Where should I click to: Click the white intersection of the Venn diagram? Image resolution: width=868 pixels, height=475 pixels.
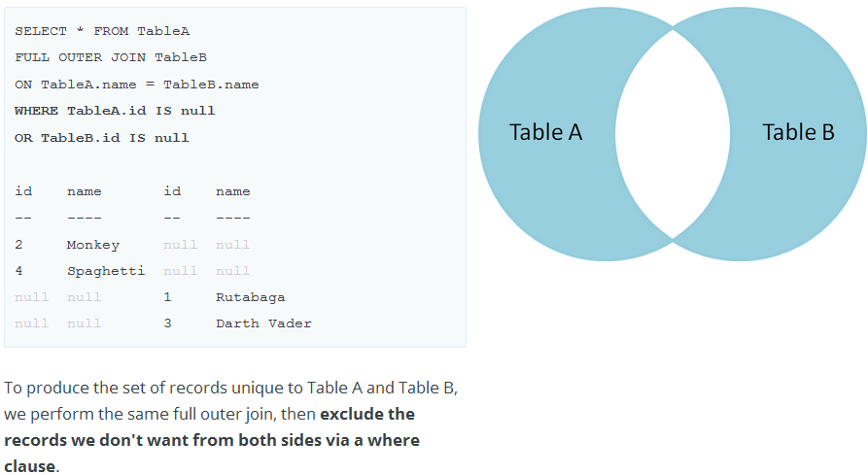673,134
